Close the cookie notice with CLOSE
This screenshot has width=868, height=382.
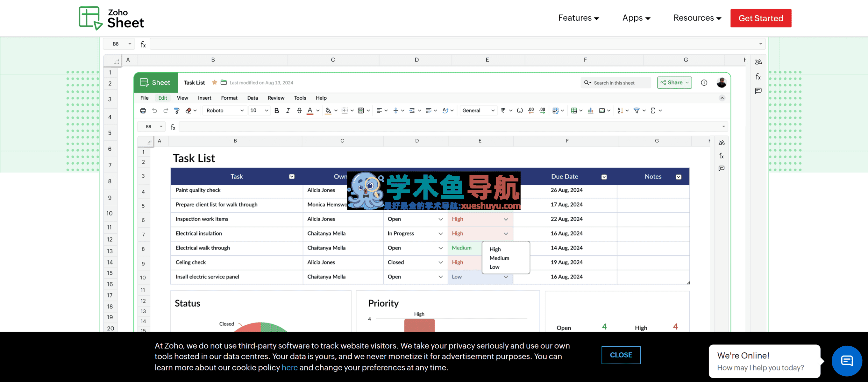point(621,355)
